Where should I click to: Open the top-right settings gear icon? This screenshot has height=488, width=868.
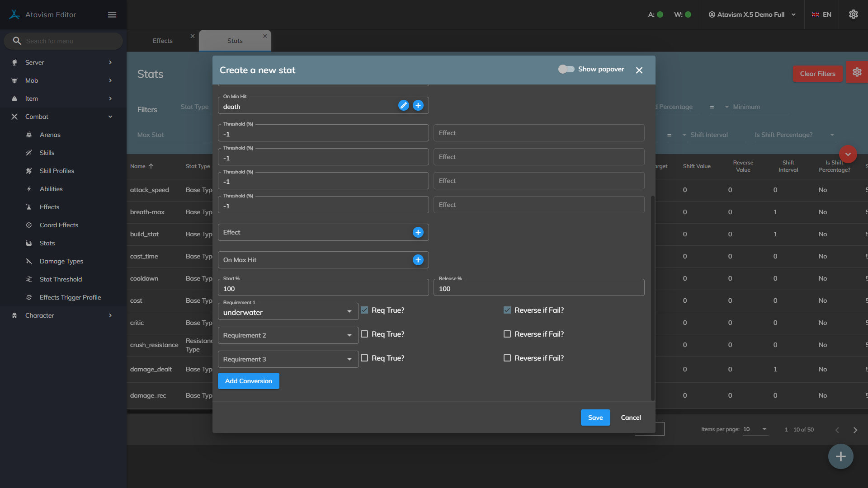coord(853,14)
